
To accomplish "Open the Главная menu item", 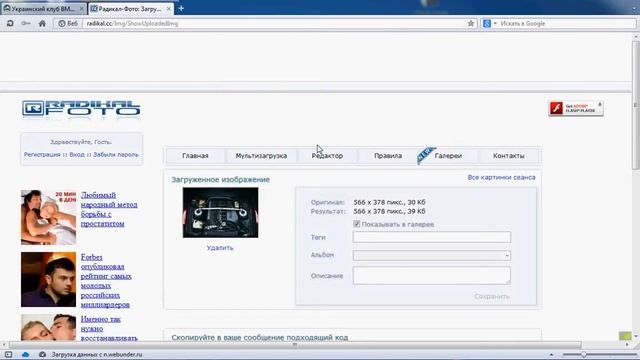I will (x=195, y=156).
